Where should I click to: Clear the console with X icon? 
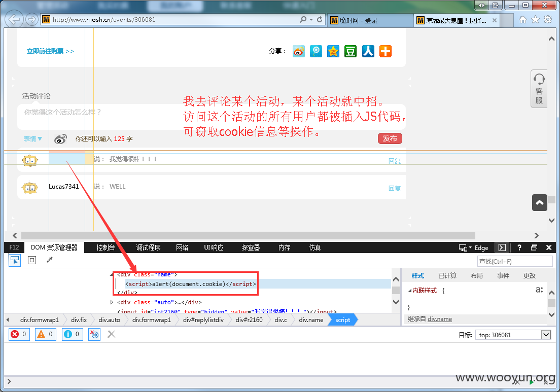[112, 334]
